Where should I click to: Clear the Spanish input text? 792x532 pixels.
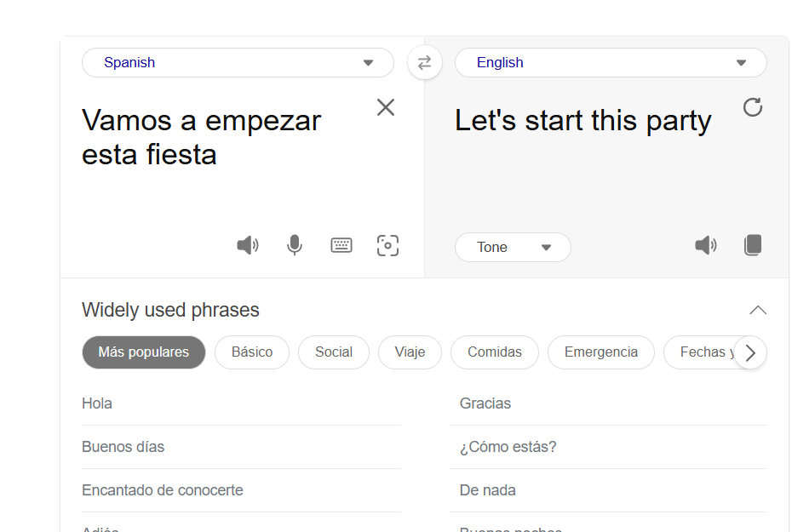click(386, 107)
